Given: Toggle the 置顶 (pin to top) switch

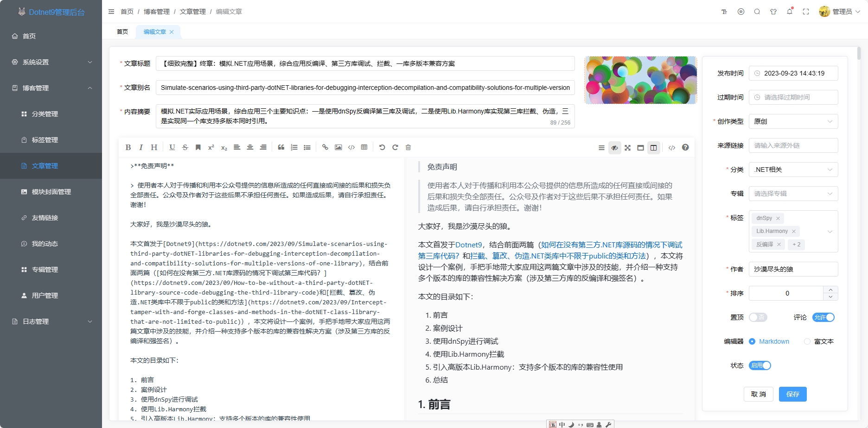Looking at the screenshot, I should tap(758, 317).
